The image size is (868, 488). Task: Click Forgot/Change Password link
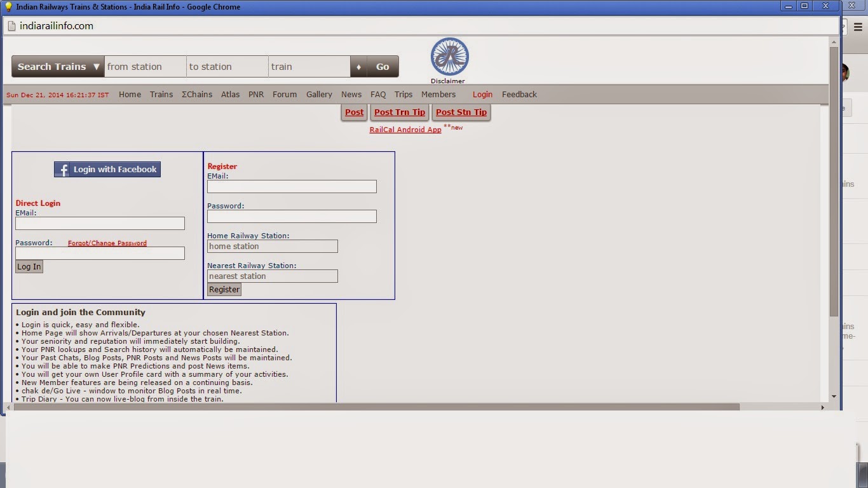tap(107, 243)
